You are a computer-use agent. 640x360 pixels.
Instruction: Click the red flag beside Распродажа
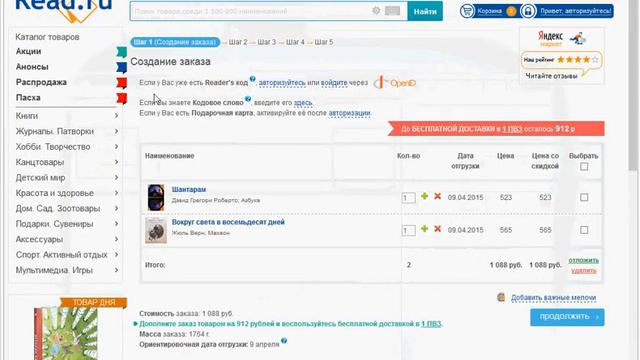(122, 83)
